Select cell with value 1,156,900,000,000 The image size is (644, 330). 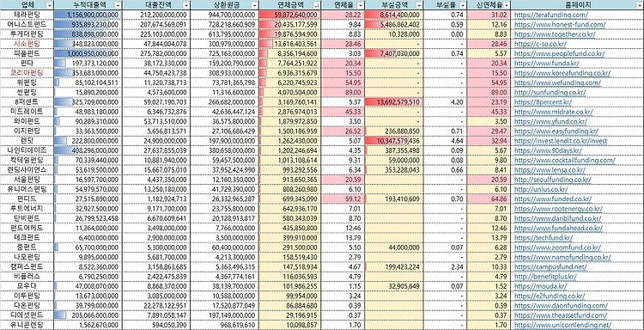[88, 15]
